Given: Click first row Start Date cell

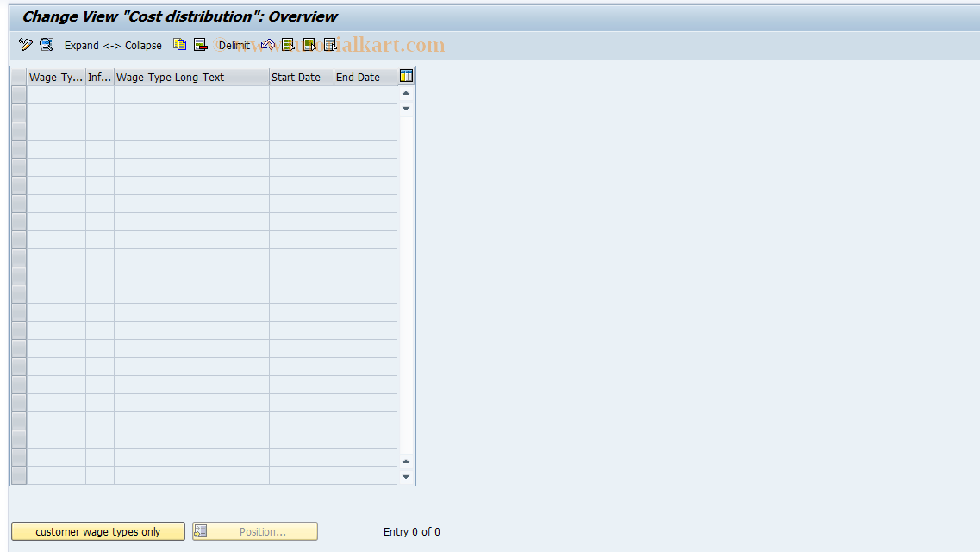Looking at the screenshot, I should click(x=302, y=95).
